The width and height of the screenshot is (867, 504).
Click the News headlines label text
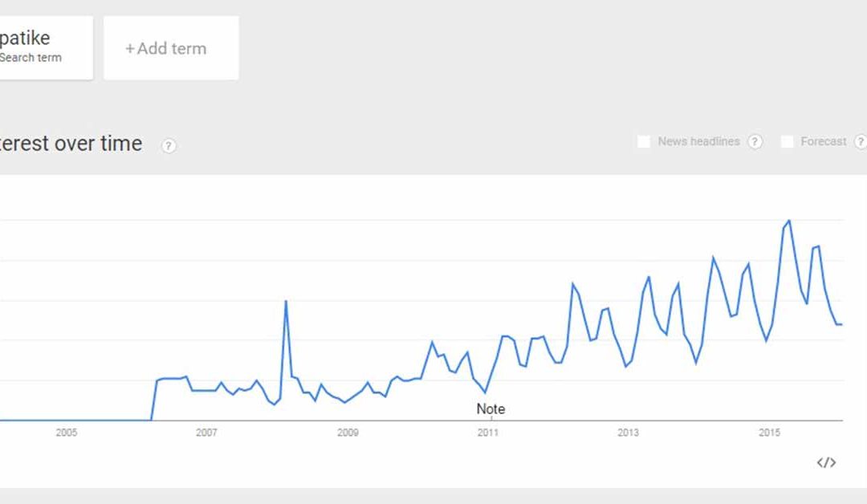point(698,142)
